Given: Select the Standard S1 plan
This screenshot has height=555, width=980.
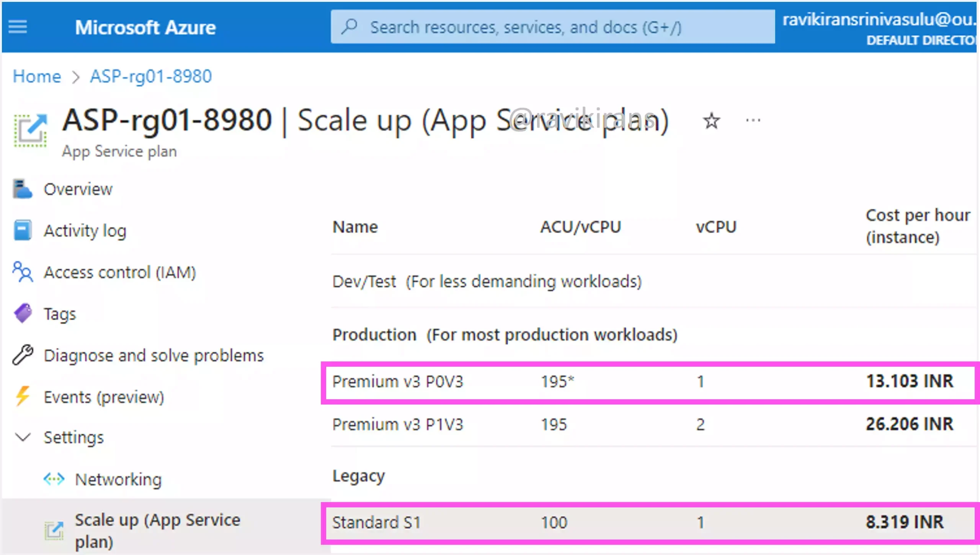Looking at the screenshot, I should (650, 523).
